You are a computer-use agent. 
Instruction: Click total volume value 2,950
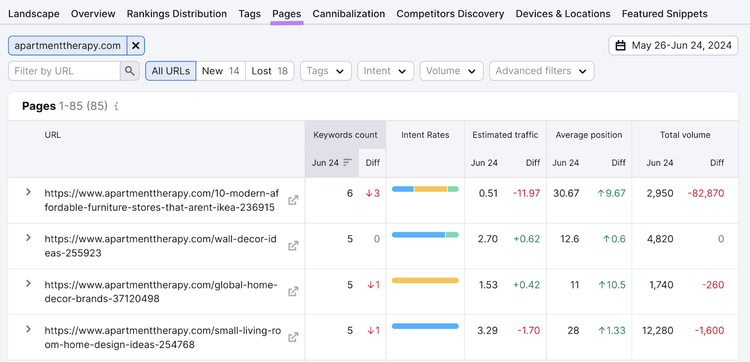(x=660, y=193)
